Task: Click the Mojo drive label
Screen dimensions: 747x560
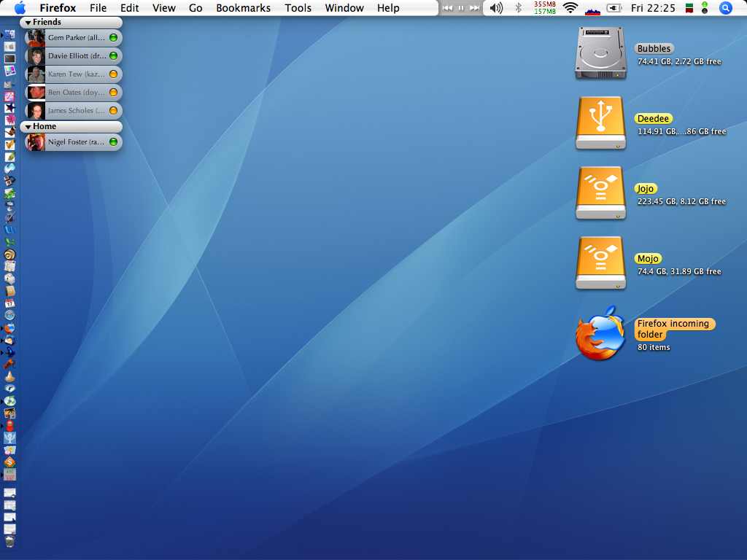Action: pos(648,259)
